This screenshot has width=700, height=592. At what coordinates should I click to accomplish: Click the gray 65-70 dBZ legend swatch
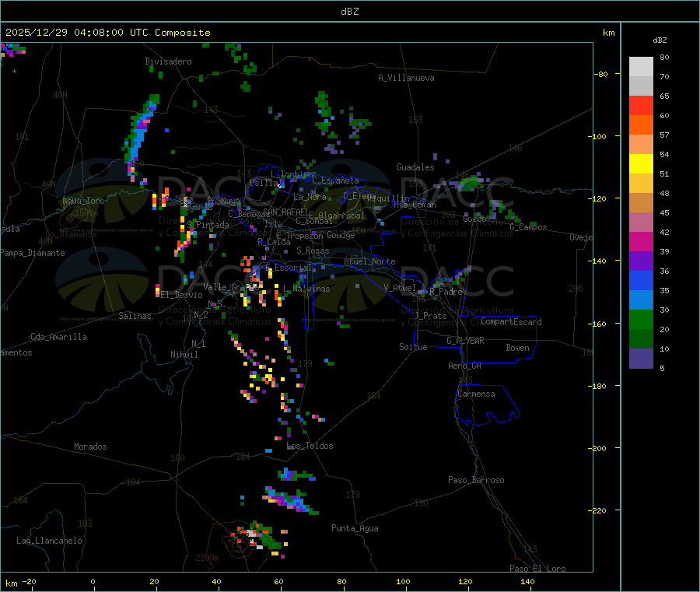click(641, 86)
